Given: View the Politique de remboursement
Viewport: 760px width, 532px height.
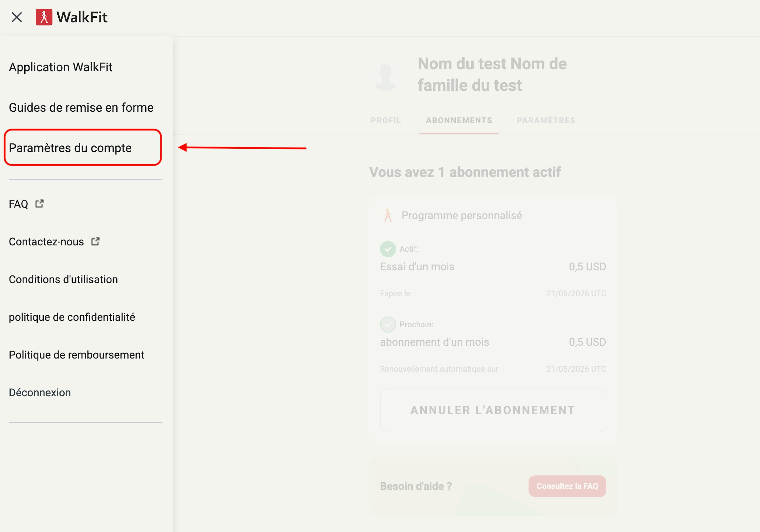Looking at the screenshot, I should tap(76, 355).
